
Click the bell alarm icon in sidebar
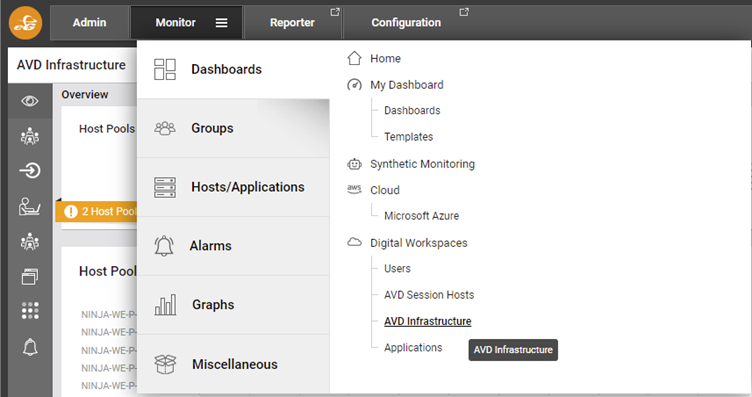pyautogui.click(x=30, y=347)
